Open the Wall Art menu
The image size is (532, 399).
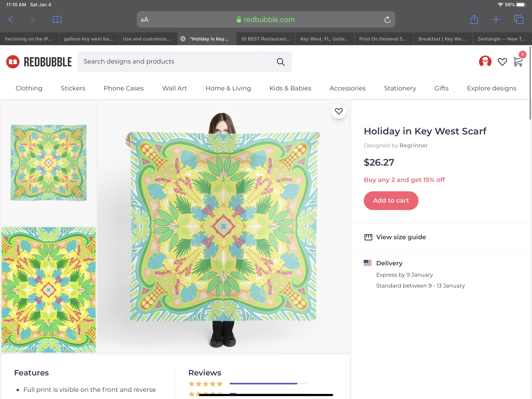[x=174, y=88]
